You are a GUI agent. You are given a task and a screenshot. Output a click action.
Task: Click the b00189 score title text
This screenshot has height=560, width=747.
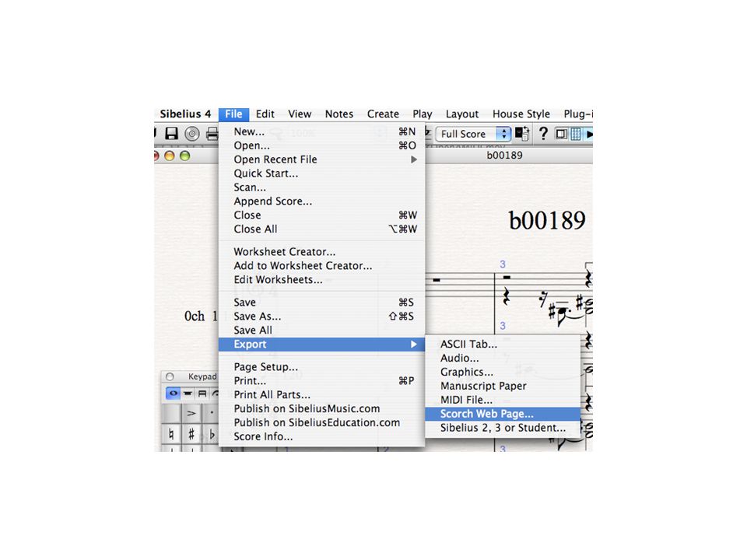point(547,220)
